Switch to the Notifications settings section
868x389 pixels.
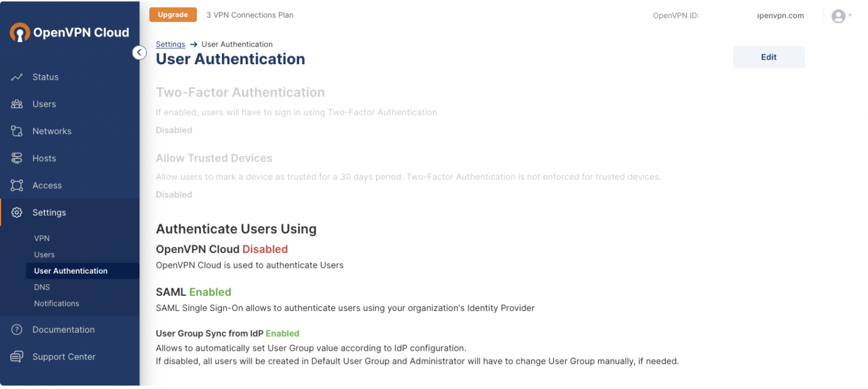(56, 303)
